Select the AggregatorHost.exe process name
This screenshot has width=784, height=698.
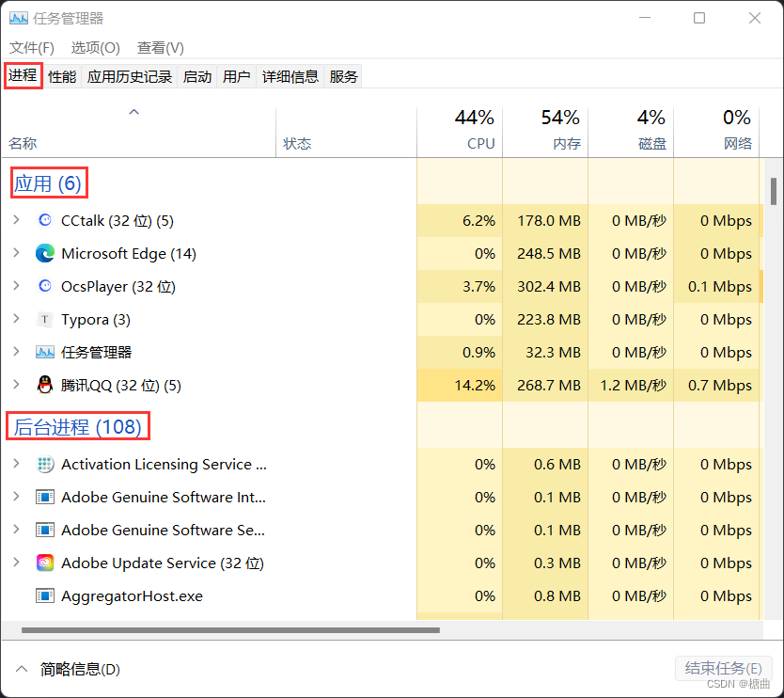tap(132, 596)
